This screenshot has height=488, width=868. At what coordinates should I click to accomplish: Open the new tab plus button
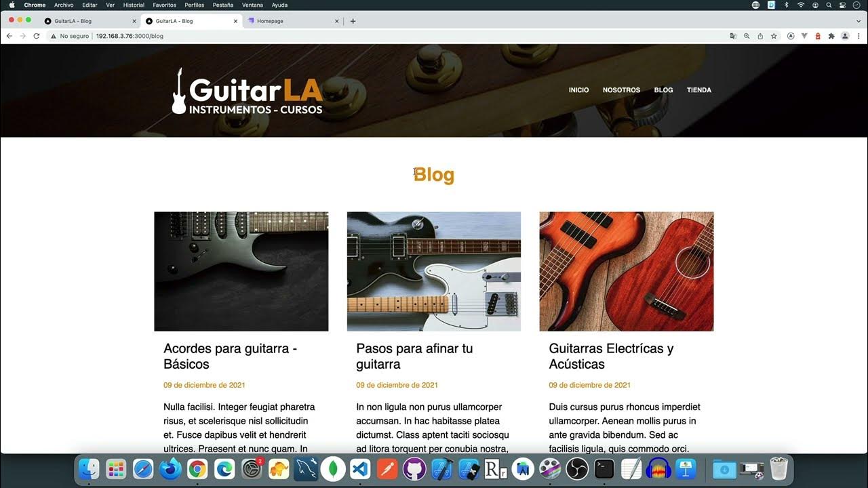[x=353, y=21]
